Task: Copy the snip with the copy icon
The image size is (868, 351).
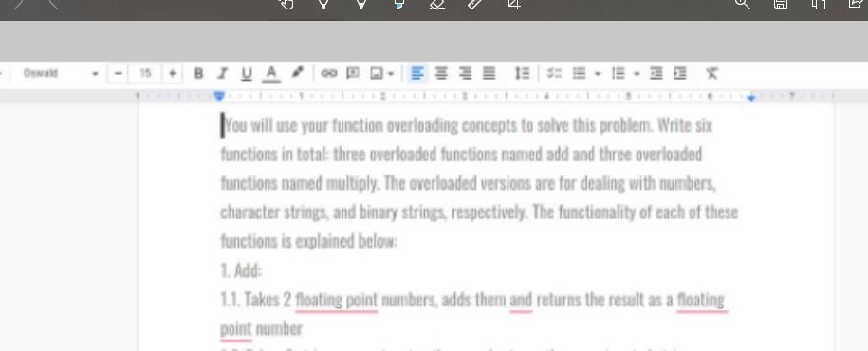Action: pyautogui.click(x=819, y=5)
